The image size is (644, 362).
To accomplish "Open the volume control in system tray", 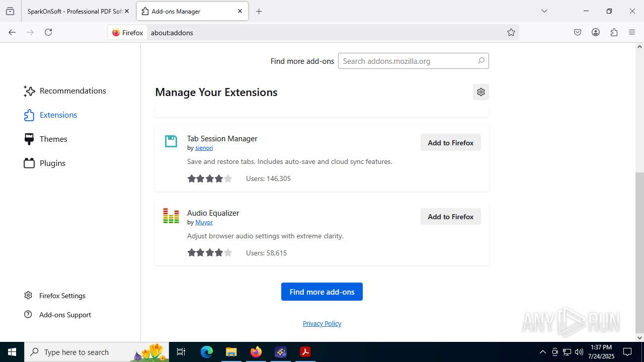I will 579,352.
